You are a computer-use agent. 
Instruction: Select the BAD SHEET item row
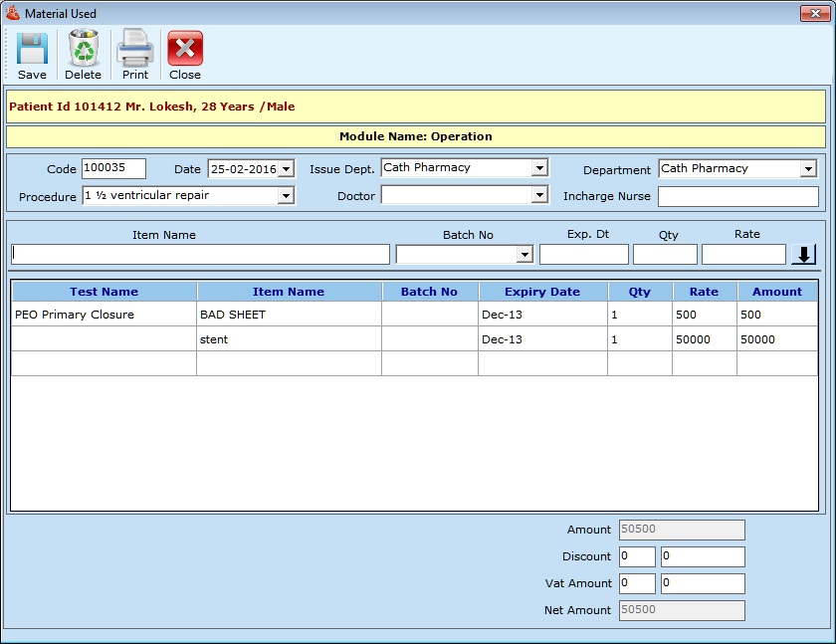pyautogui.click(x=289, y=315)
